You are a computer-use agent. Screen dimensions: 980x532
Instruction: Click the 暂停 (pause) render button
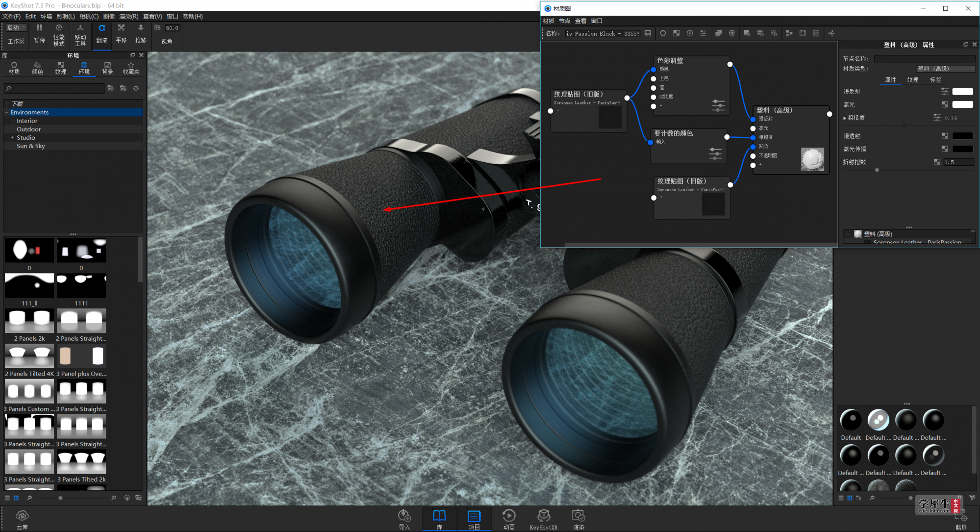[39, 34]
